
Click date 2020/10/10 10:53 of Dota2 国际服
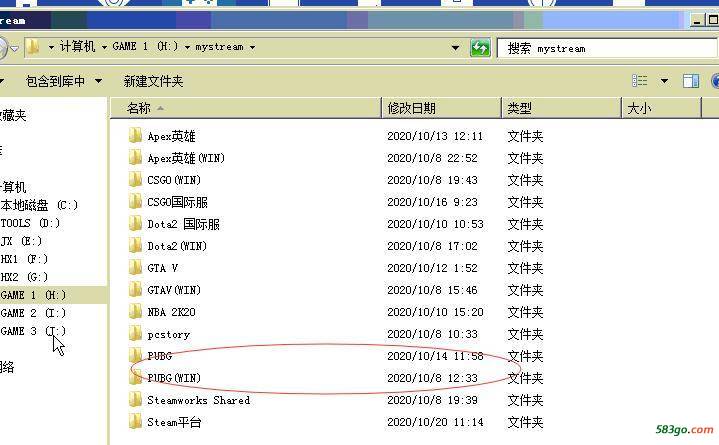coord(435,224)
